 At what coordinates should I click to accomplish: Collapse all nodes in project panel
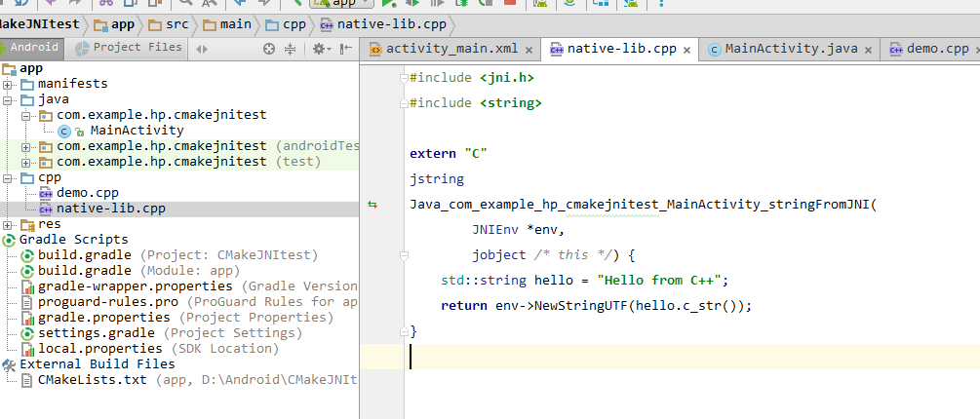[x=290, y=50]
